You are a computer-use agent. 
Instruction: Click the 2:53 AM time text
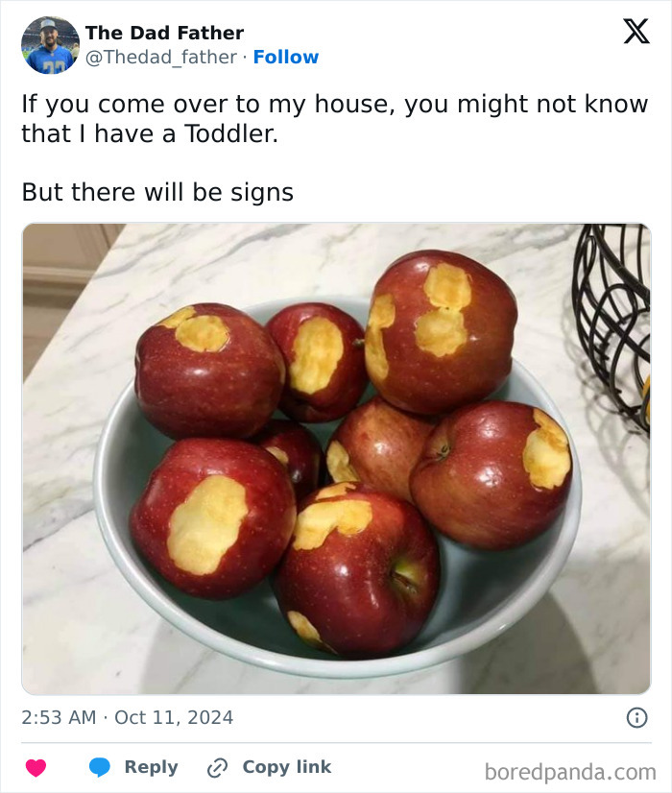[59, 718]
